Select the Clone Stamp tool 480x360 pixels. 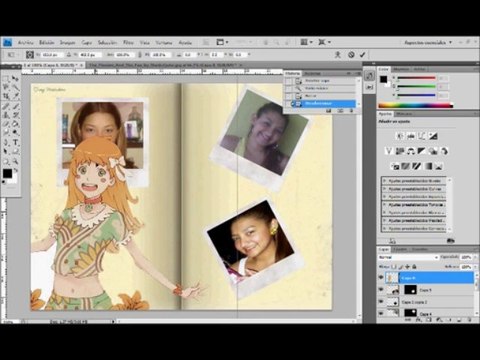coord(6,115)
